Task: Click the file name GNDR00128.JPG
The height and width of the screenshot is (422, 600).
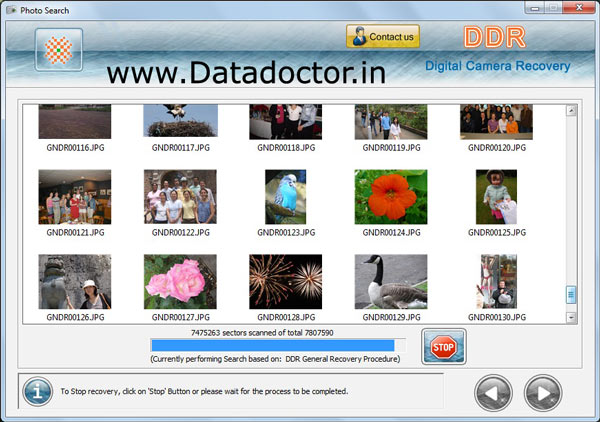Action: (x=286, y=318)
